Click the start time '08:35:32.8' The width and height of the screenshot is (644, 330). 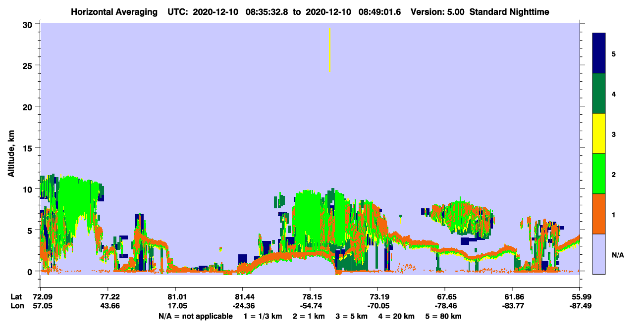pos(267,12)
